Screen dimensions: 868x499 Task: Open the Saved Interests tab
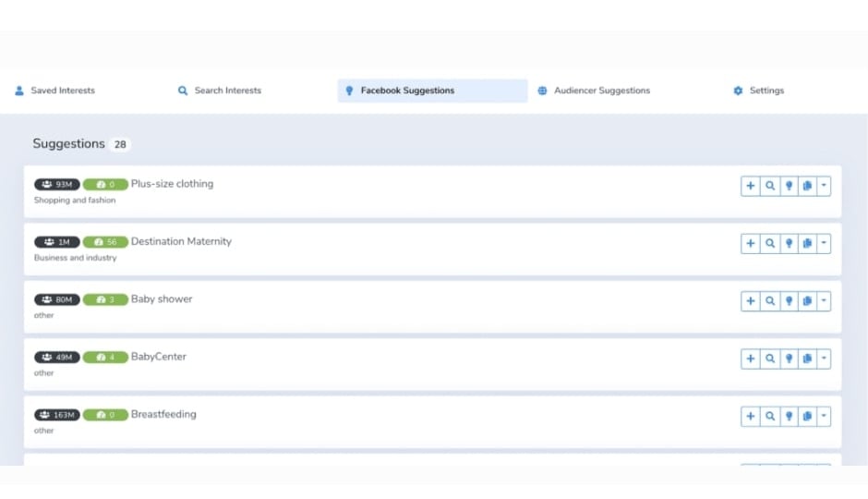coord(54,91)
